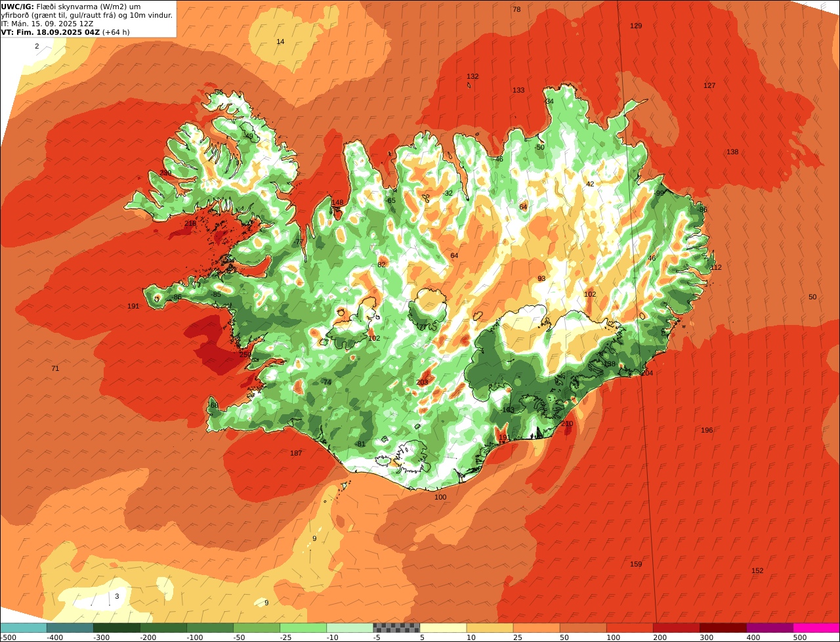Click the map value '148'
840x642 pixels.
[x=337, y=202]
